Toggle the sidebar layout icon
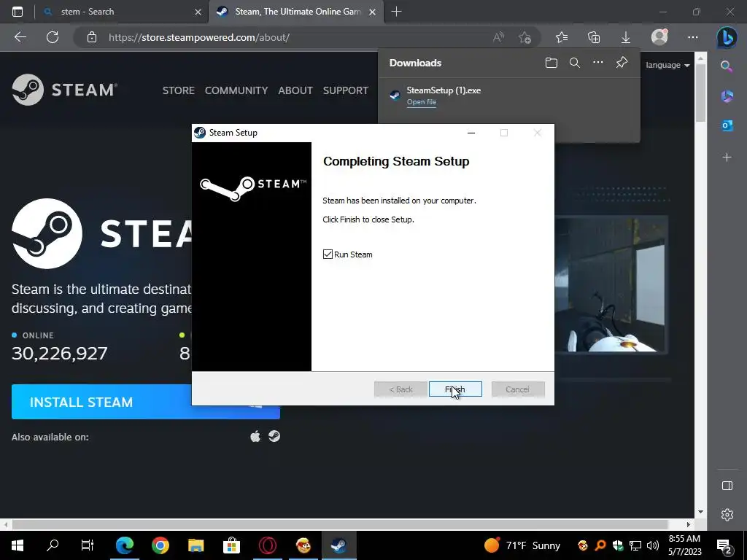Image resolution: width=747 pixels, height=560 pixels. coord(727,486)
